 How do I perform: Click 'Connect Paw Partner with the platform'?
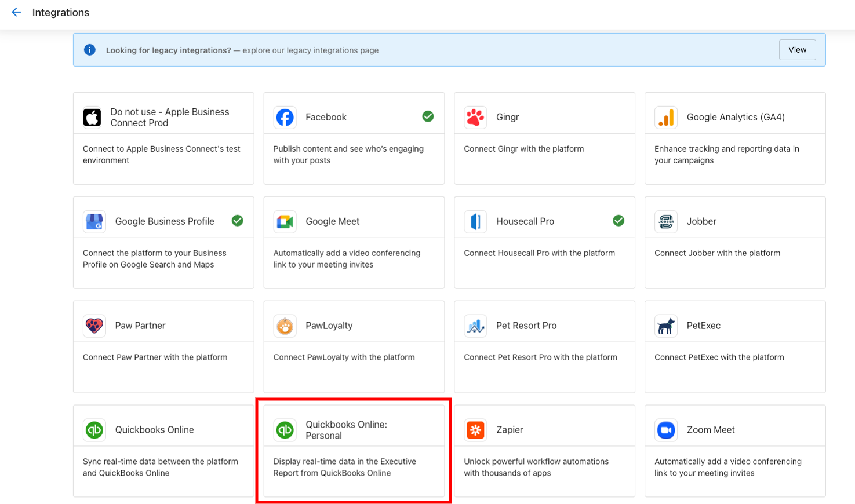coord(155,357)
